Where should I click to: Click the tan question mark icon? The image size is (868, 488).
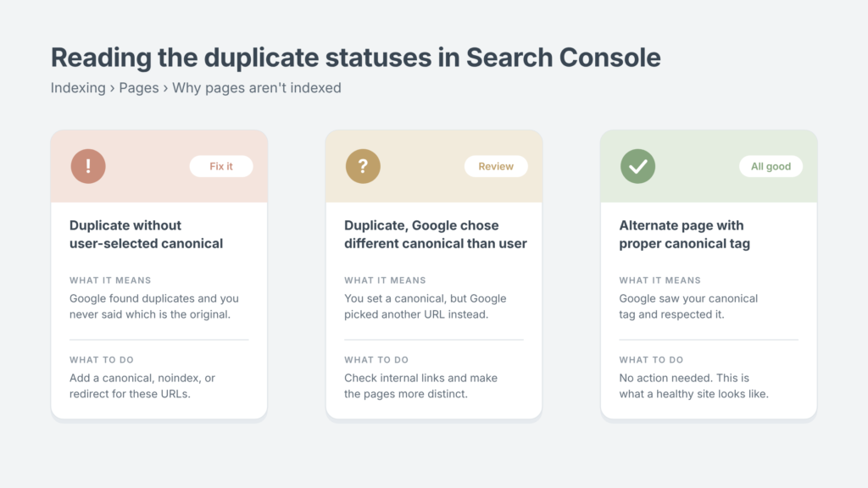click(x=363, y=166)
